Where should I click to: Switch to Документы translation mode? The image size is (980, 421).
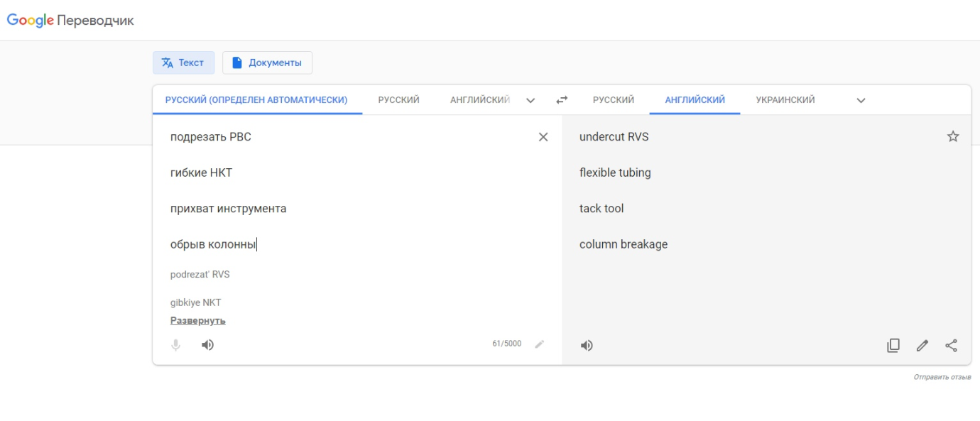(267, 62)
